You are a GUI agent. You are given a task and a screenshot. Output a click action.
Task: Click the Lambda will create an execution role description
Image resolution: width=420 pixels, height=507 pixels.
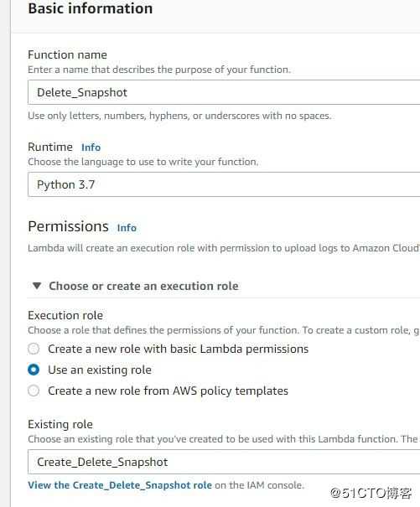tap(224, 248)
